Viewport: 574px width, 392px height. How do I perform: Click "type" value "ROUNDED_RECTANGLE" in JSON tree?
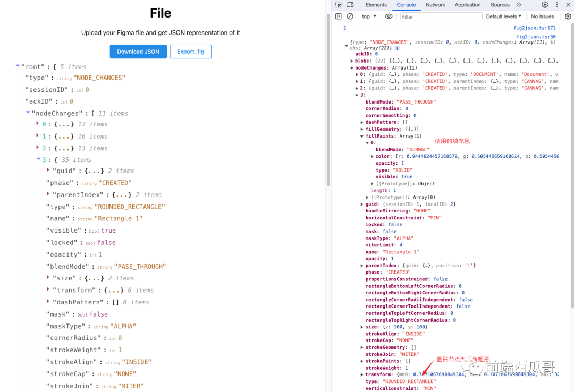130,207
